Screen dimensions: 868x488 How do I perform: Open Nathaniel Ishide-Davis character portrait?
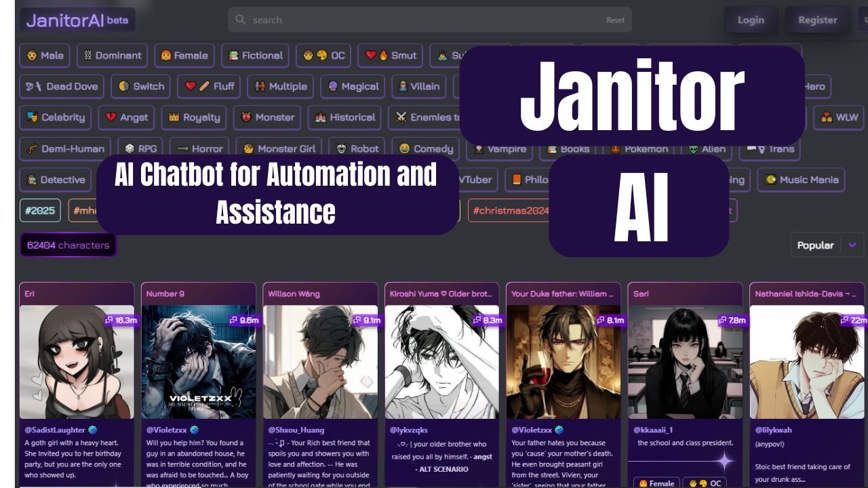(807, 362)
